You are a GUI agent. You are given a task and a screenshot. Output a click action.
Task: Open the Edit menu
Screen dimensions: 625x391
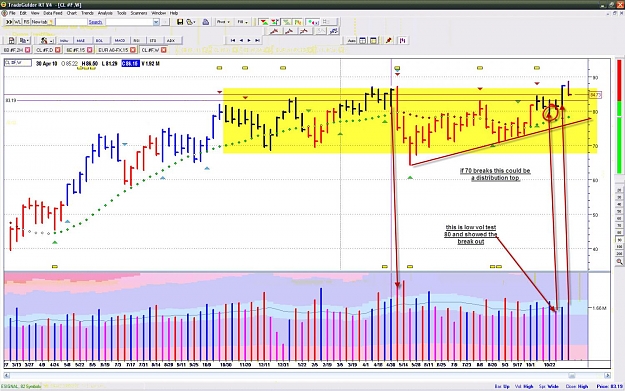(23, 13)
